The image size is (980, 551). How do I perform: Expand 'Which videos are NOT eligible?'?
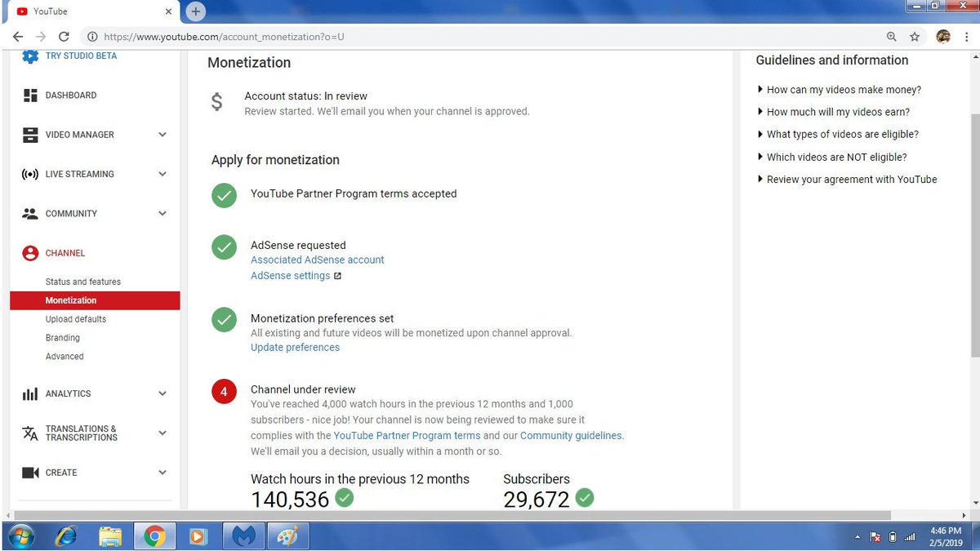click(x=832, y=157)
